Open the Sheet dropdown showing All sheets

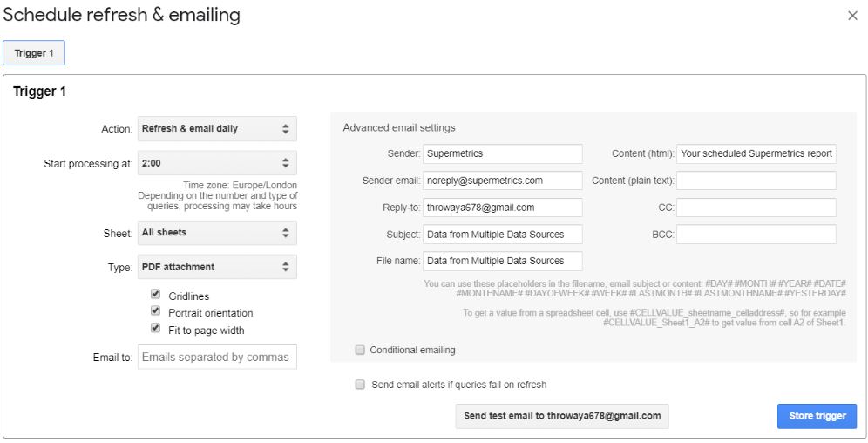coord(217,233)
